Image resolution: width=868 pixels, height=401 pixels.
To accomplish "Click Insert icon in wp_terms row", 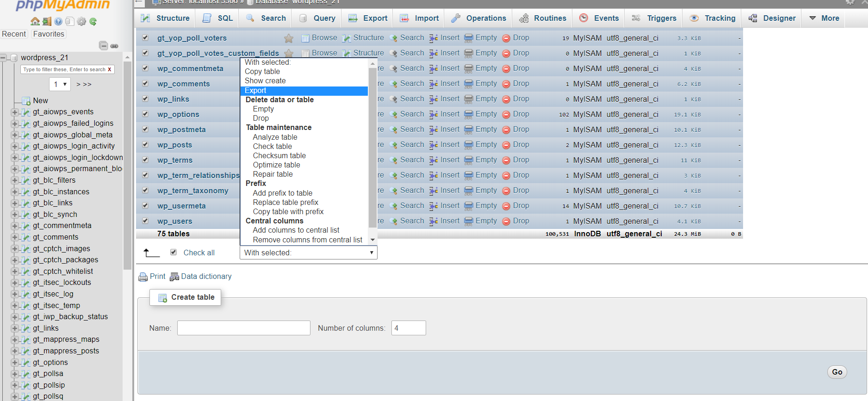I will [x=434, y=160].
